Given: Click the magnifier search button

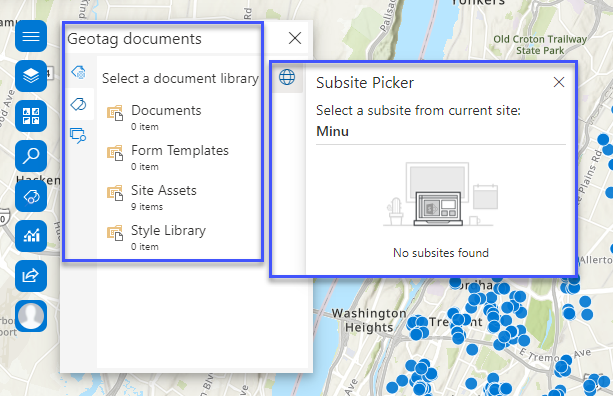Looking at the screenshot, I should coord(31,156).
